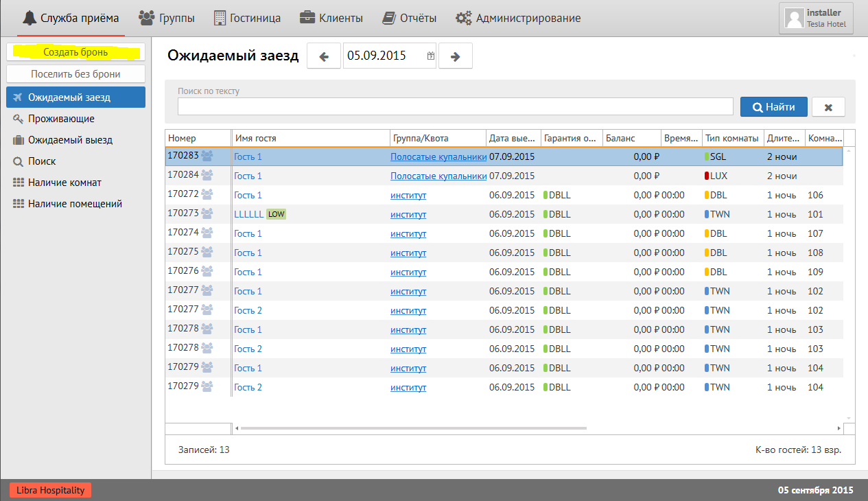
Task: Click group icon beside booking 170273
Action: 207,214
